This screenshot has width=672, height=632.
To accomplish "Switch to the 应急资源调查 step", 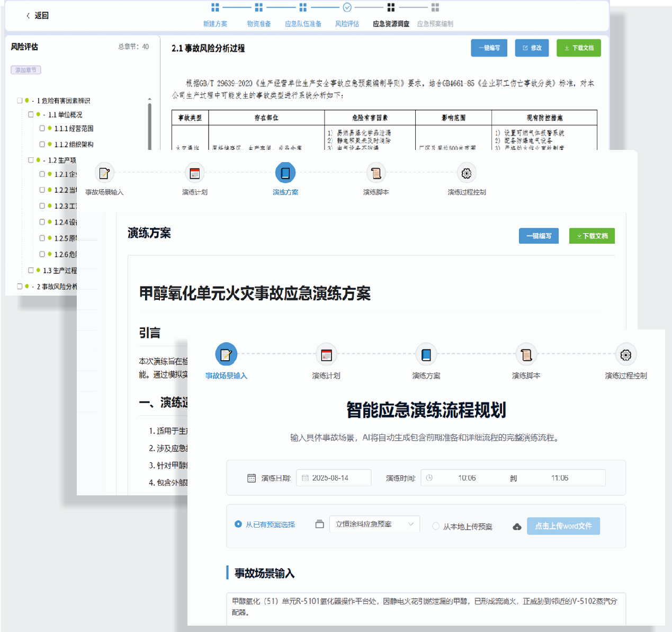I will click(x=391, y=24).
